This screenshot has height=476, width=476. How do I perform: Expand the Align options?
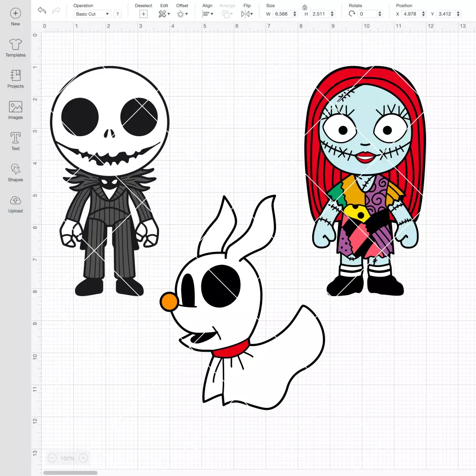click(208, 14)
